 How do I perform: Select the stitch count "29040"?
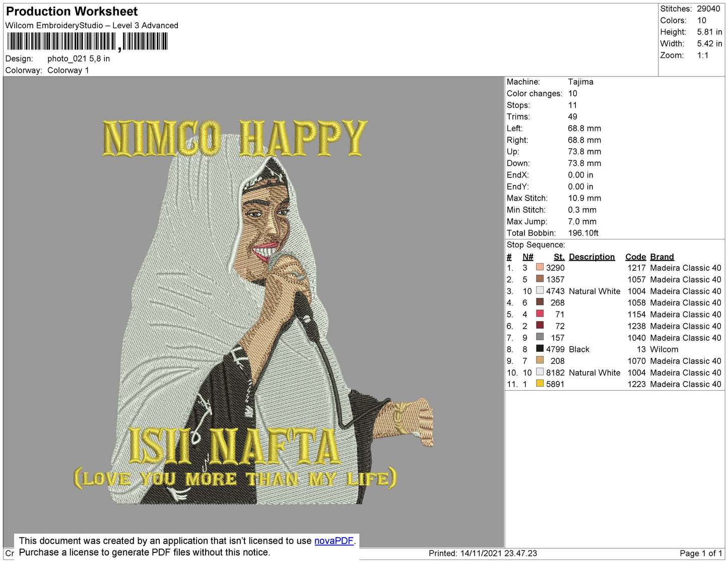[708, 9]
